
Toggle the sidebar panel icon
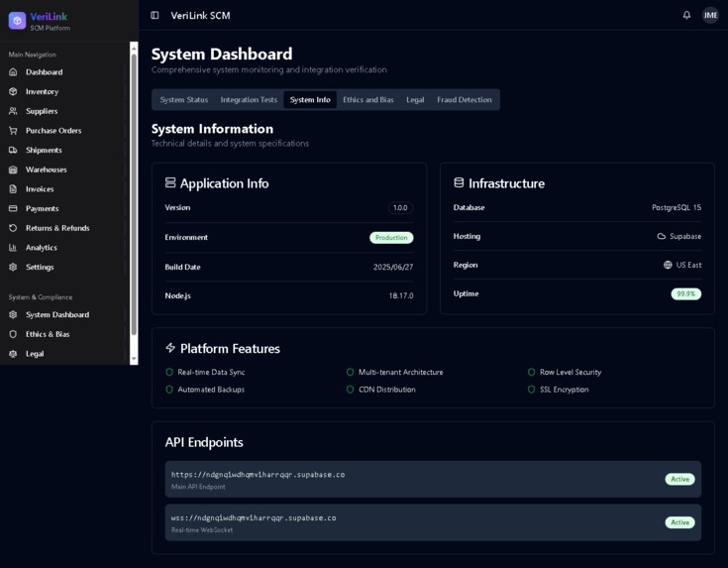click(155, 15)
